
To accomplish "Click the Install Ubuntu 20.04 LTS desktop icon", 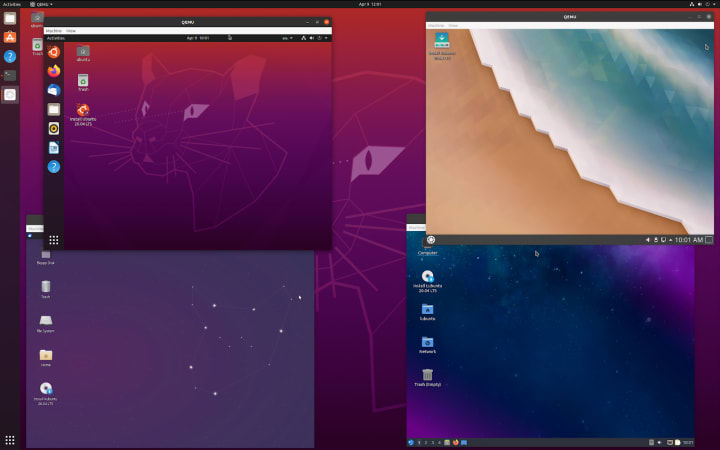I will pos(83,115).
